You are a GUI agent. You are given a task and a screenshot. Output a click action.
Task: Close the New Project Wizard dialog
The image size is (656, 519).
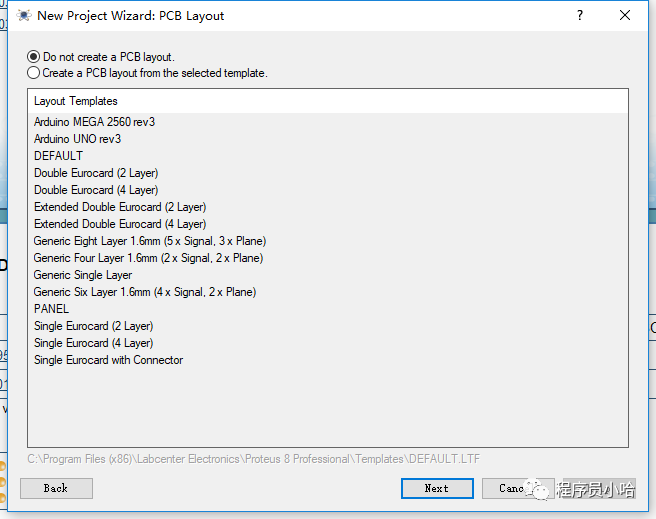(x=625, y=16)
